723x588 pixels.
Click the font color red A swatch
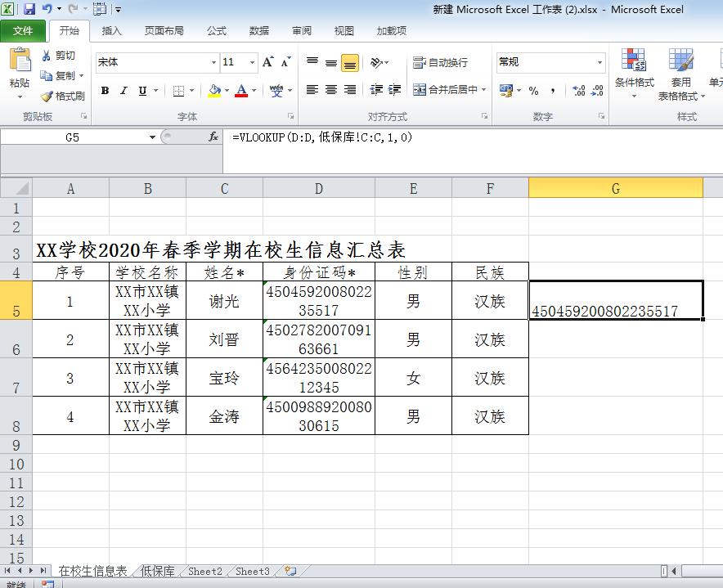pyautogui.click(x=241, y=91)
